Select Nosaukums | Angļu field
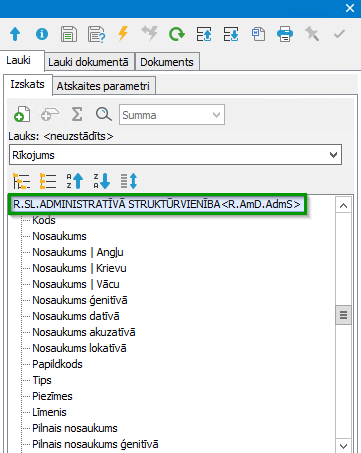The image size is (361, 453). coord(78,252)
